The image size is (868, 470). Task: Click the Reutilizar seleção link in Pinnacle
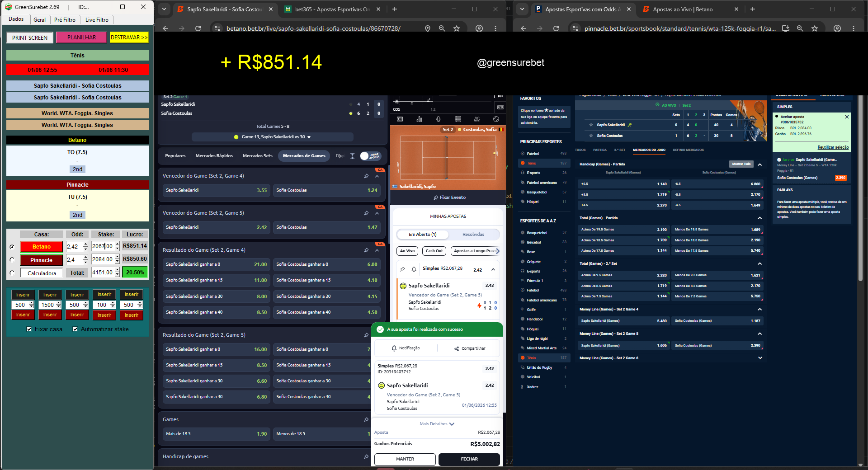833,147
